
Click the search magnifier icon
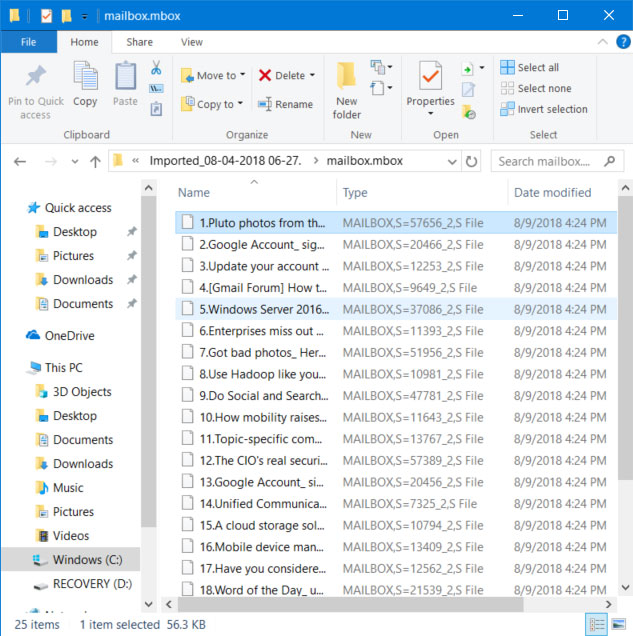[x=609, y=161]
